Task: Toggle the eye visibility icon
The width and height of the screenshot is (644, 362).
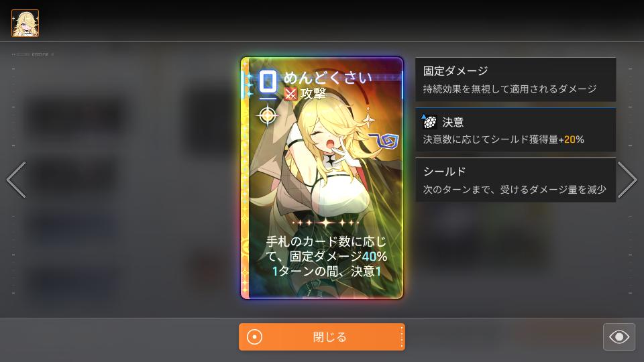Action: click(x=619, y=337)
